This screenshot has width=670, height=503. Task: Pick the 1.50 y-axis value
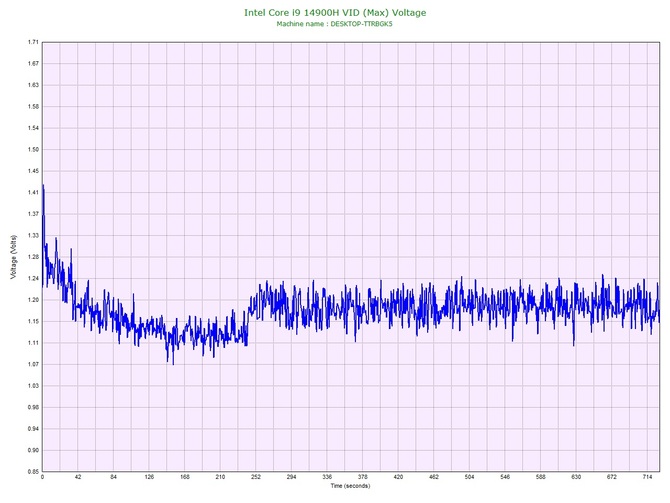click(x=33, y=150)
